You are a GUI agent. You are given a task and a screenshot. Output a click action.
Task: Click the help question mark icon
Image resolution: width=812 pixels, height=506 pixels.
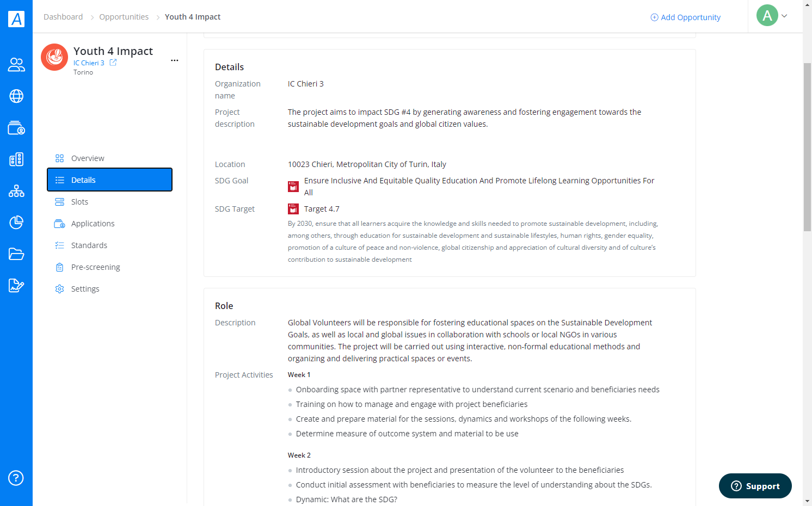coord(16,478)
